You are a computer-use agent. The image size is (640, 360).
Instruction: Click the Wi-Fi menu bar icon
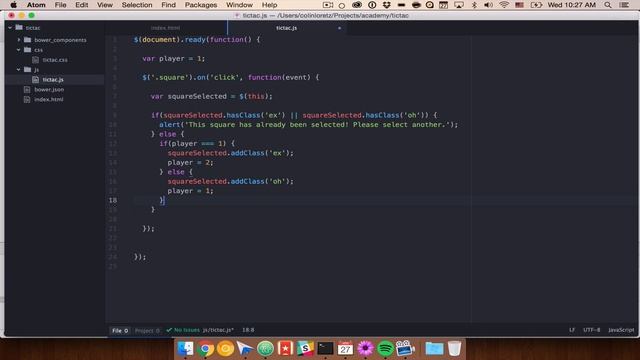(504, 5)
